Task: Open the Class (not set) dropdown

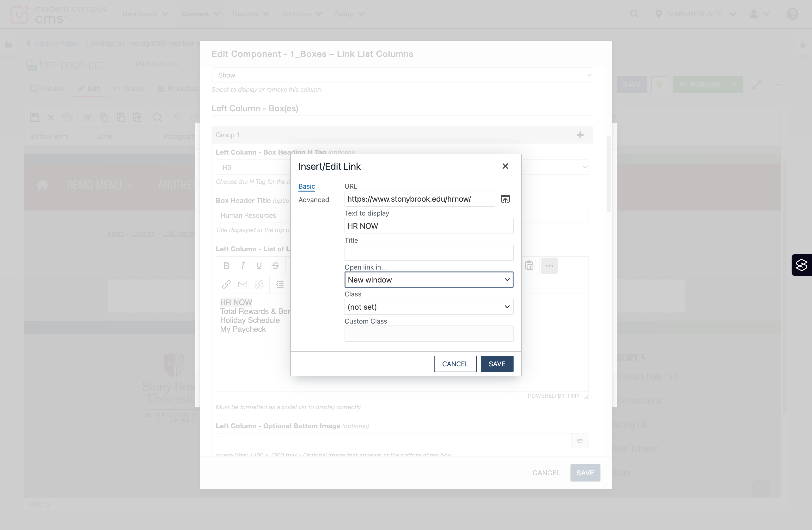Action: tap(429, 307)
